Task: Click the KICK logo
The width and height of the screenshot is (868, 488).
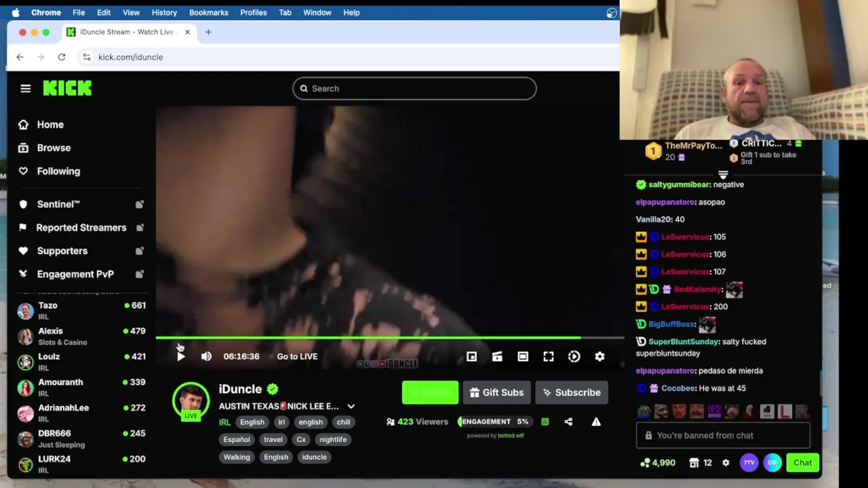Action: (x=67, y=88)
